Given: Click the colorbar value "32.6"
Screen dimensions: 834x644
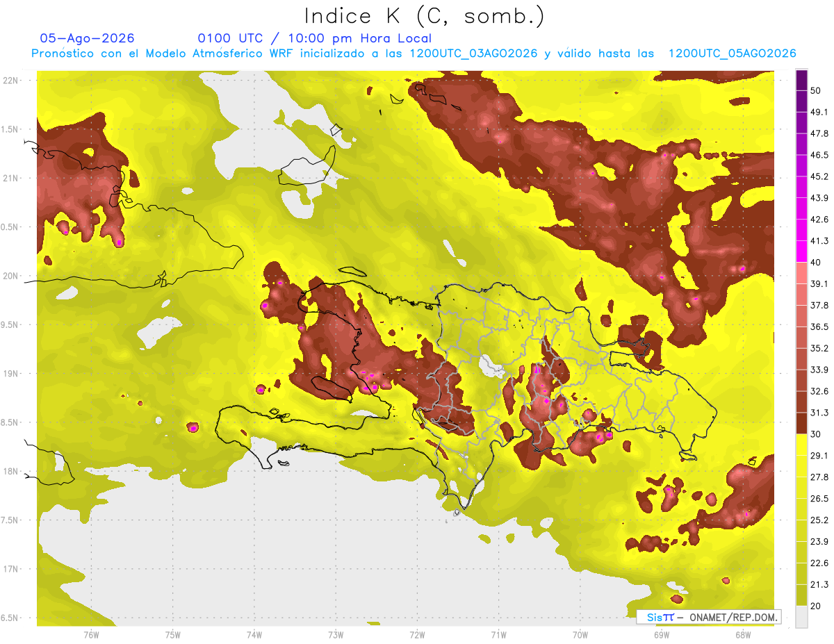Looking at the screenshot, I should pyautogui.click(x=819, y=391).
